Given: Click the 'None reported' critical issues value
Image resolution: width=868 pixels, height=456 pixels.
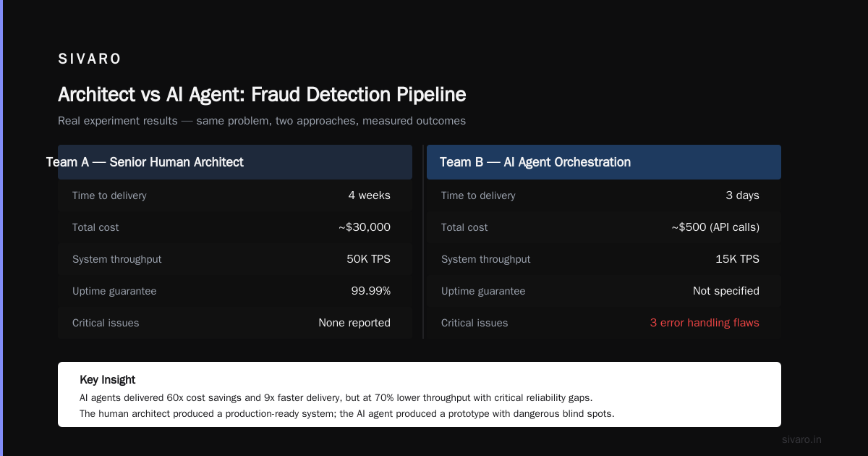Looking at the screenshot, I should coord(354,323).
